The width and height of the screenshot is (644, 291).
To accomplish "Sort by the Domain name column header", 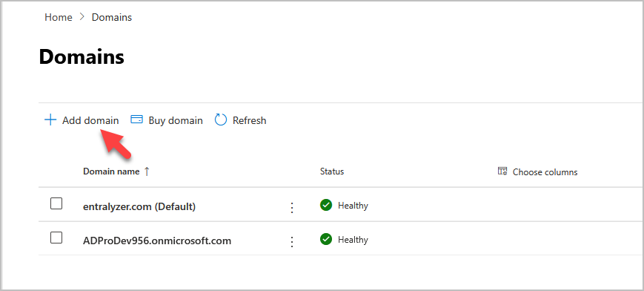I will click(111, 171).
